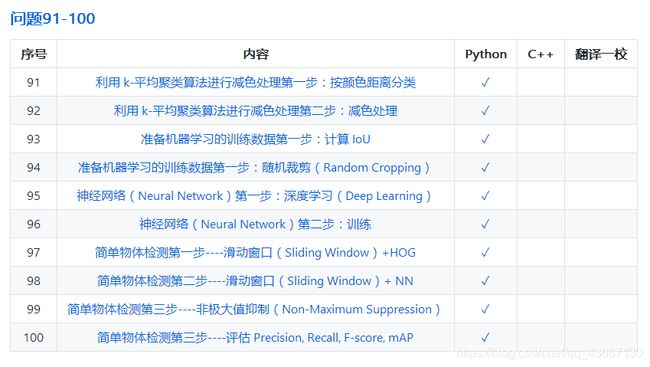650x367 pixels.
Task: Click the number cell 91
Action: 34,83
